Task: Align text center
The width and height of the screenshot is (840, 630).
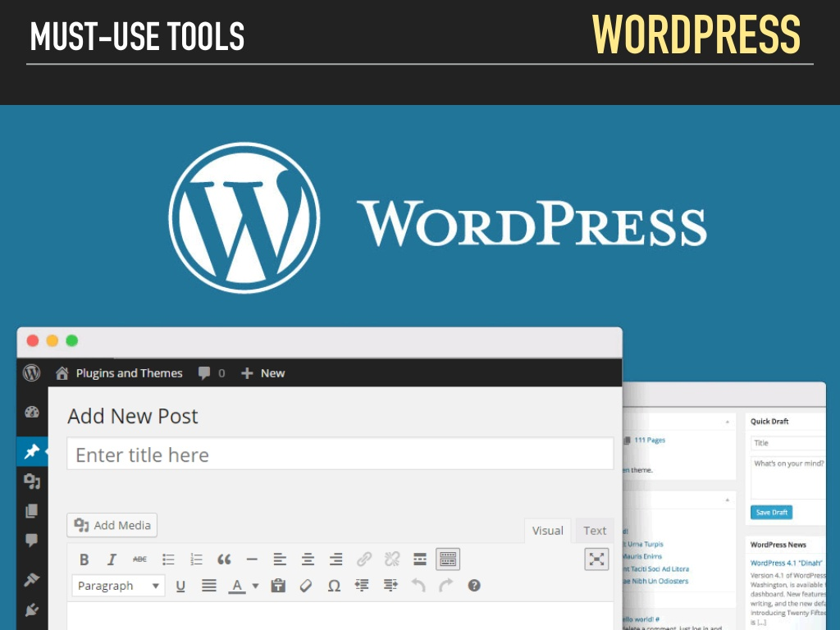Action: (x=308, y=559)
